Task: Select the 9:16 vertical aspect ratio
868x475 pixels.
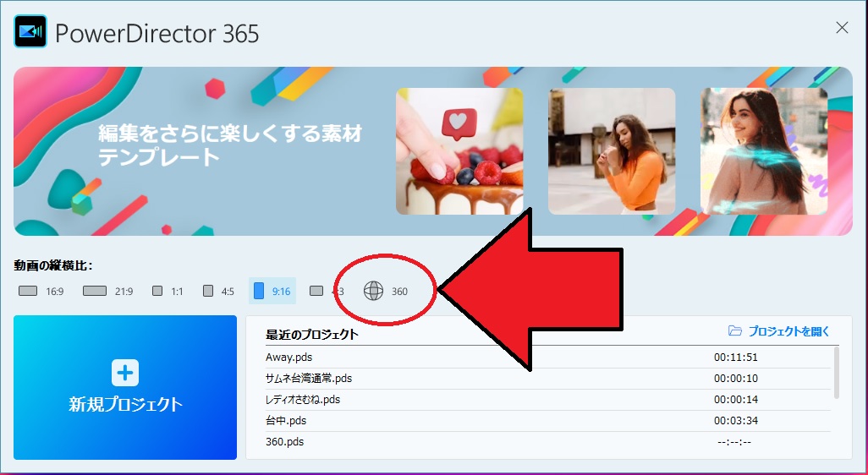Action: (x=272, y=291)
